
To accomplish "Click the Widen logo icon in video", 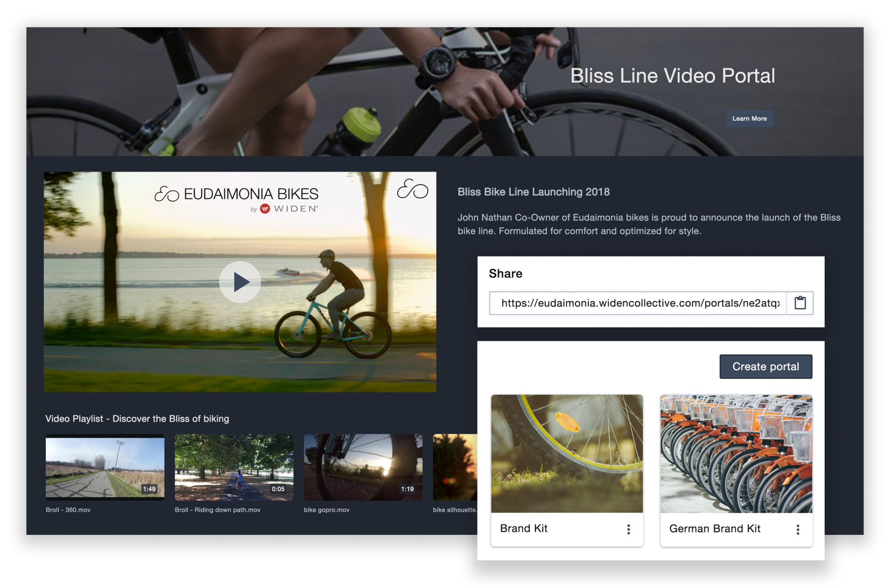I will point(265,209).
